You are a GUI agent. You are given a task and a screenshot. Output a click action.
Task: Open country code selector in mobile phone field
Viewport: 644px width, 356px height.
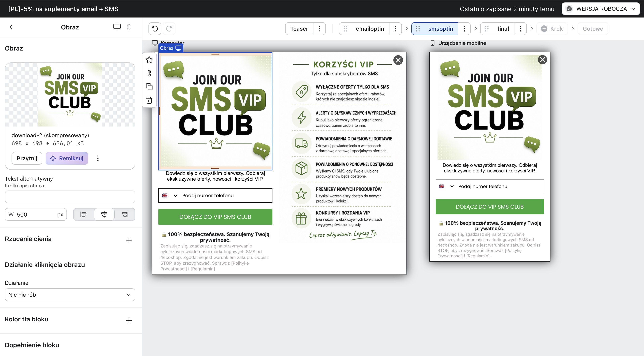click(447, 186)
